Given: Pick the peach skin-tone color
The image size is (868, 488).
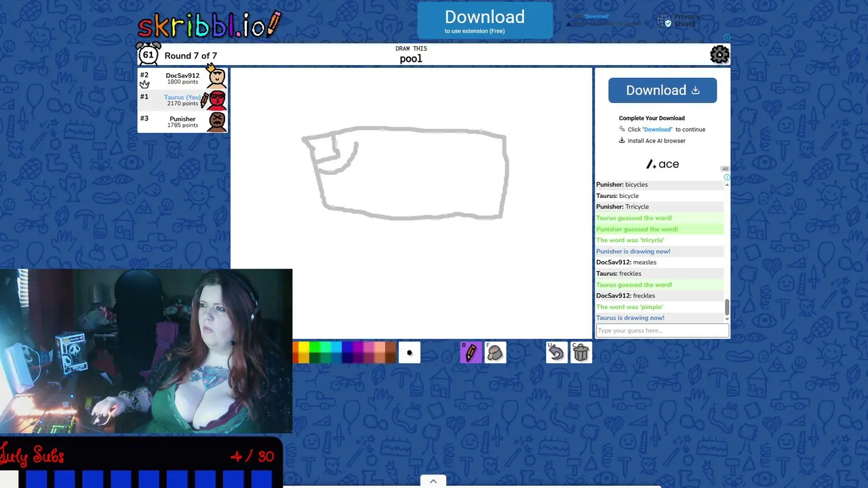Looking at the screenshot, I should coord(380,347).
